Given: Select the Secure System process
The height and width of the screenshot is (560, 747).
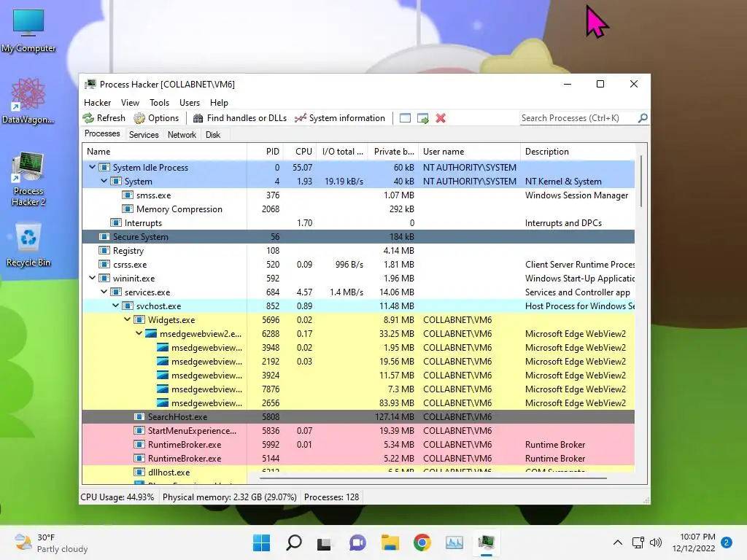Looking at the screenshot, I should (358, 237).
